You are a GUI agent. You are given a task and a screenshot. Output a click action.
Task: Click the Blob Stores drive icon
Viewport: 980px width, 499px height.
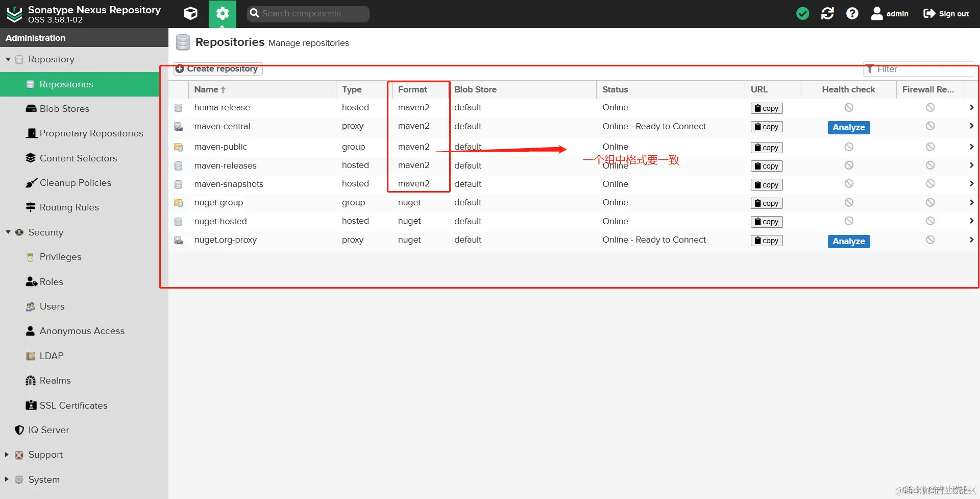point(31,109)
